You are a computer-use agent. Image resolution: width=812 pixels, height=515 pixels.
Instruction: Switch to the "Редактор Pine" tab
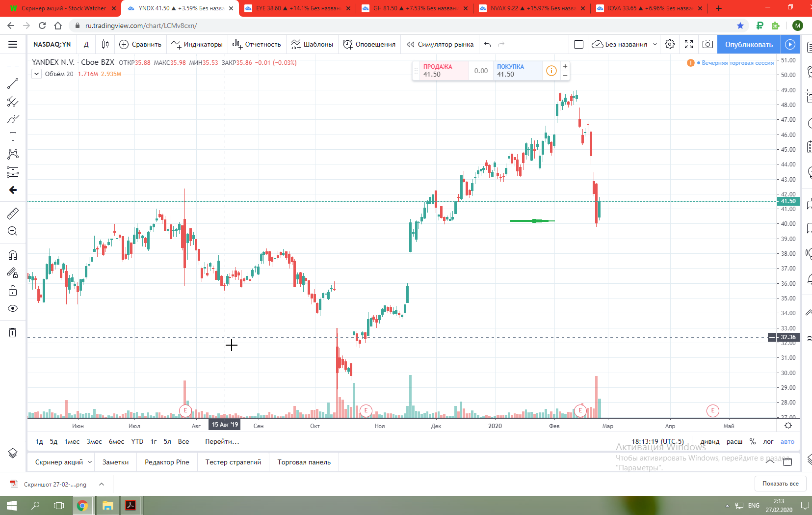pos(167,462)
